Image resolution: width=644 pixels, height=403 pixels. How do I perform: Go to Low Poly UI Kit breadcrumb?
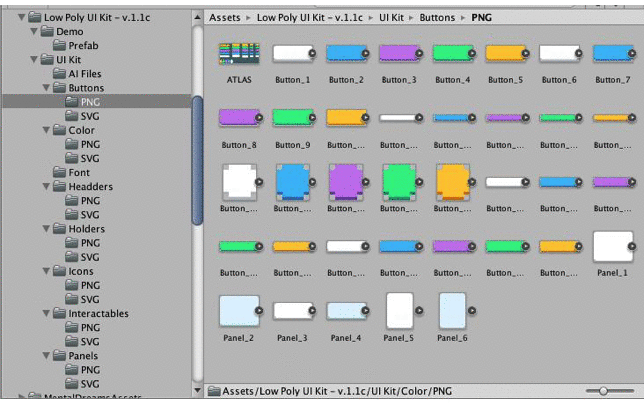tap(310, 18)
